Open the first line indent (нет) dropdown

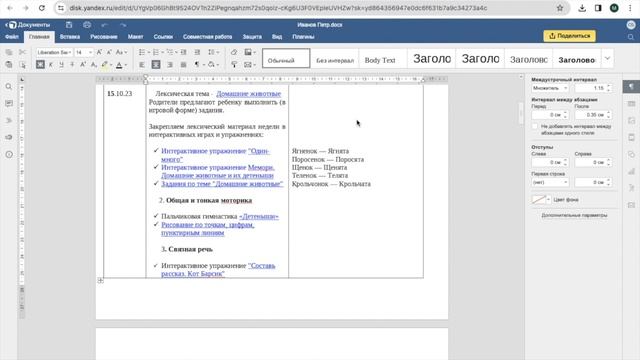[x=550, y=182]
